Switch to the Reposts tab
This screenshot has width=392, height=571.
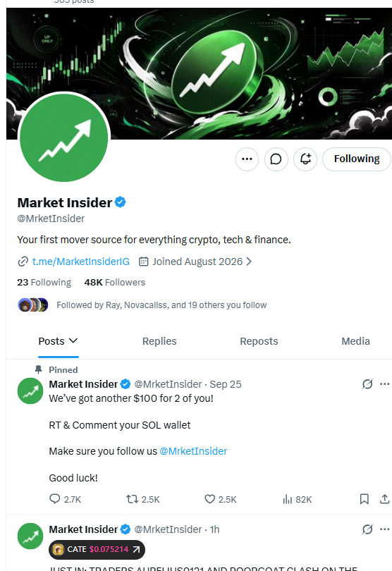pyautogui.click(x=259, y=341)
